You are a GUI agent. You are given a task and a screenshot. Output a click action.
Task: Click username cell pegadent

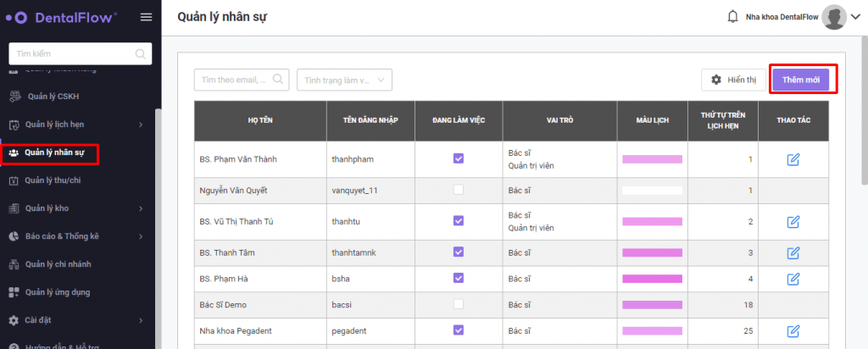370,331
